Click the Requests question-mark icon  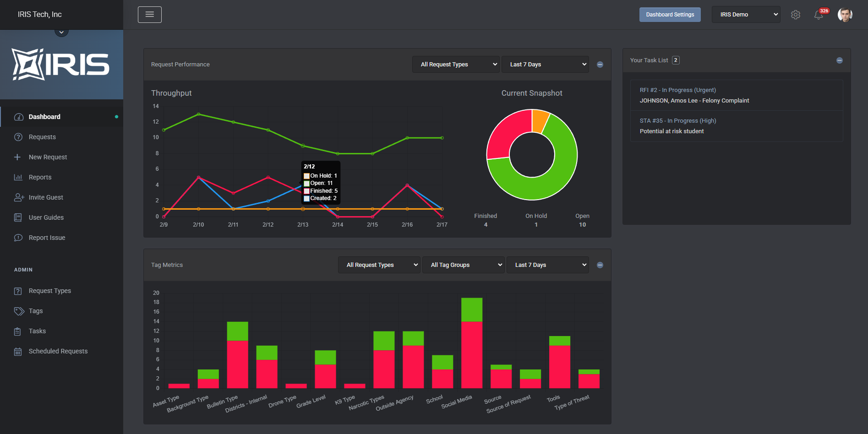pos(18,137)
